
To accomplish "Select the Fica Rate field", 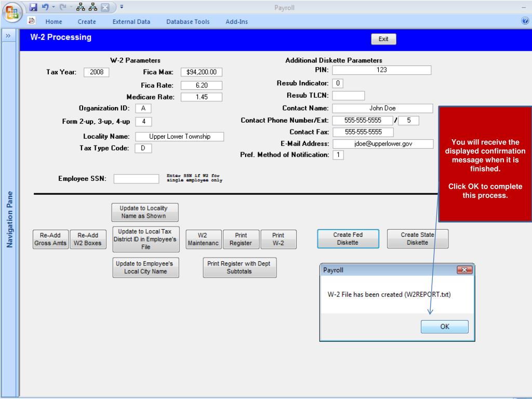I will [202, 86].
